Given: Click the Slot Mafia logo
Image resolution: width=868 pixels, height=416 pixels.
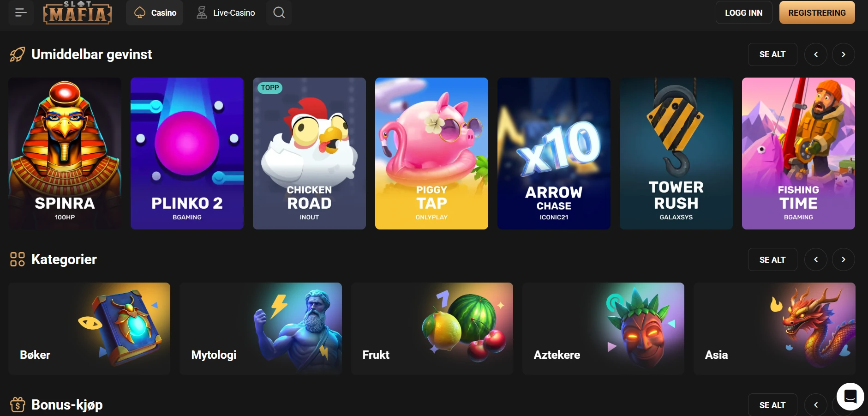Looking at the screenshot, I should 78,12.
